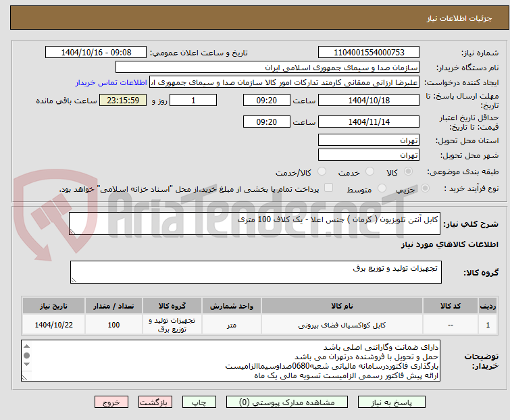This screenshot has height=420, width=510.
Task: Toggle the اسناد خزانه اسلامی payment checkbox
Action: tap(329, 188)
